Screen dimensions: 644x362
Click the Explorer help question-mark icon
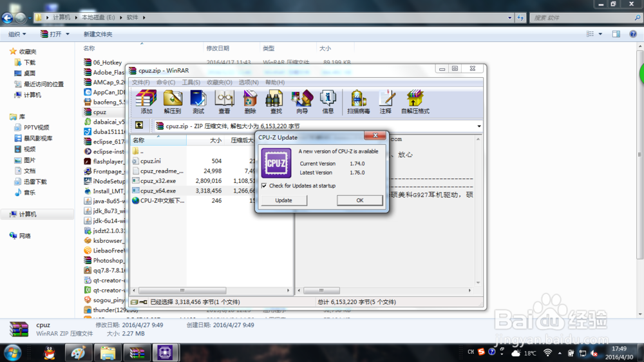(x=633, y=34)
